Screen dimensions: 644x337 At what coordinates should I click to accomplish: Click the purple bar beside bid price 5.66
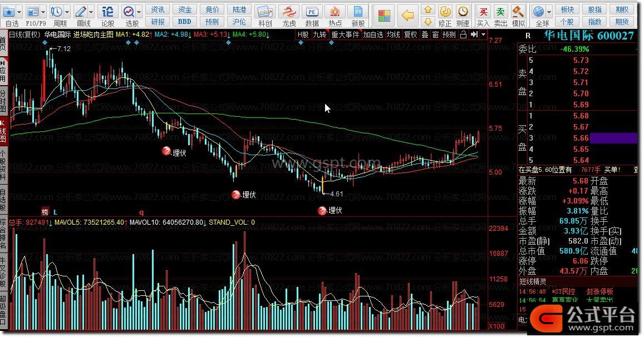tap(613, 138)
